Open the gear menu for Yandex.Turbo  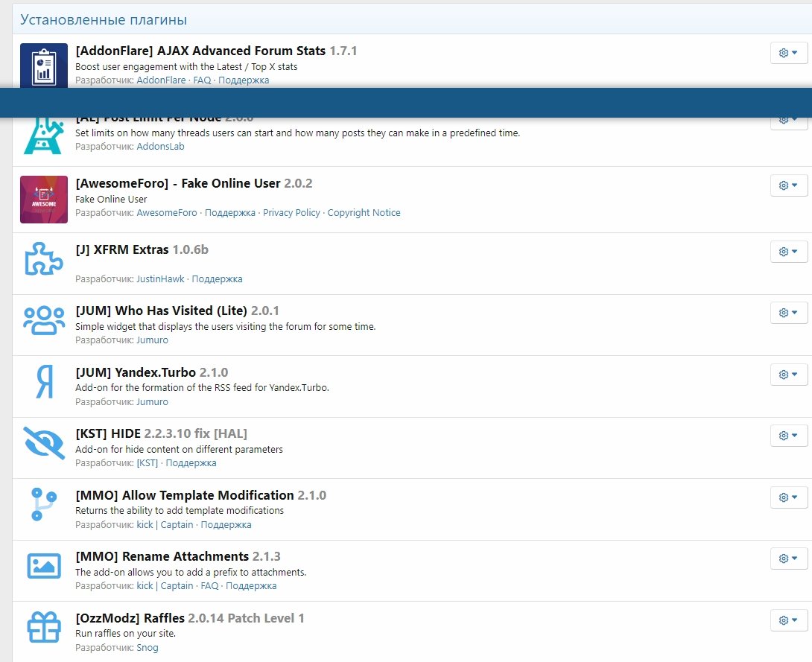(x=789, y=375)
